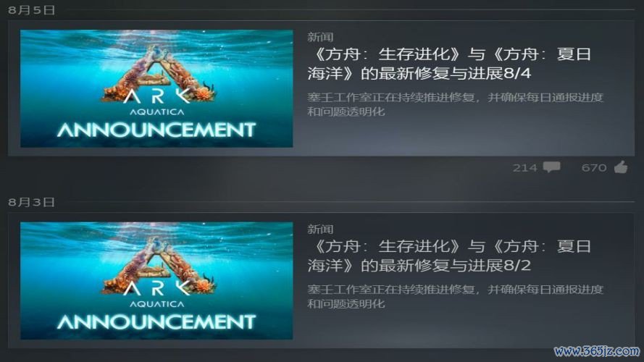Click the www.365jz.com watermark link
The height and width of the screenshot is (362, 644).
point(597,351)
